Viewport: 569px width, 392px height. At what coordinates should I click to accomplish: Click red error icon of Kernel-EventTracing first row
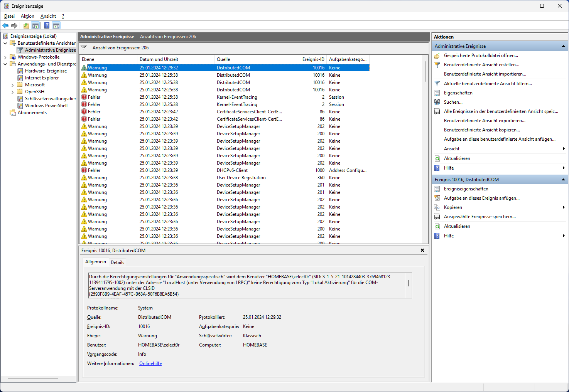pos(84,97)
